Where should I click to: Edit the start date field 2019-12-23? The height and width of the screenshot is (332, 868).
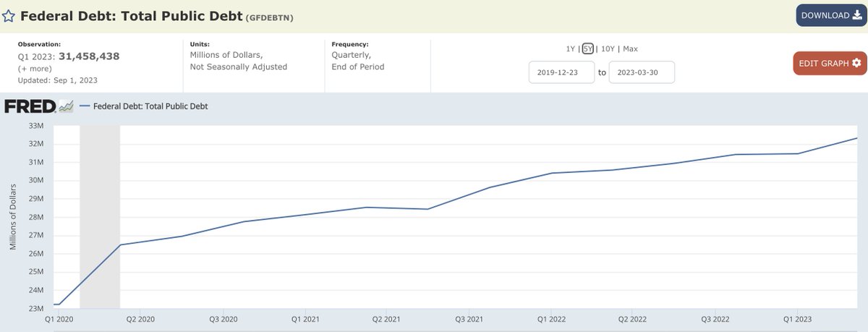tap(562, 72)
